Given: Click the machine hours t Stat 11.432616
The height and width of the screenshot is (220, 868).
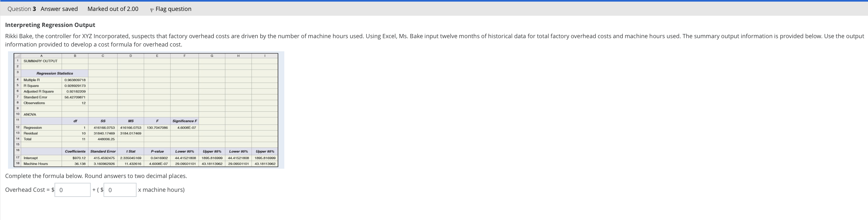Looking at the screenshot, I should (133, 164).
